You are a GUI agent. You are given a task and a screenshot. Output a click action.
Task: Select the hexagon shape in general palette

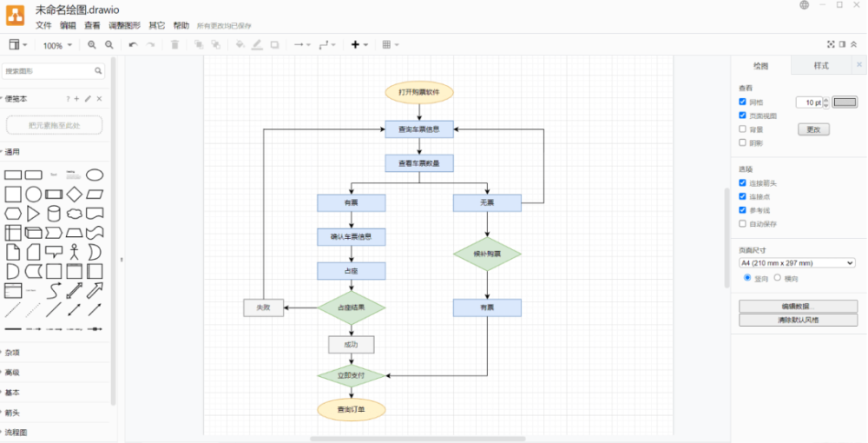click(13, 214)
